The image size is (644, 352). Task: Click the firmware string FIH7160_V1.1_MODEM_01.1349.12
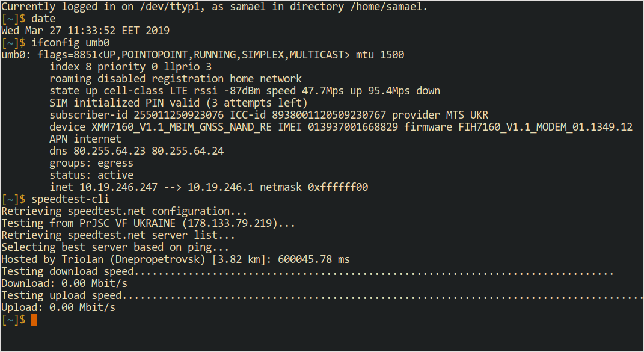pos(545,127)
